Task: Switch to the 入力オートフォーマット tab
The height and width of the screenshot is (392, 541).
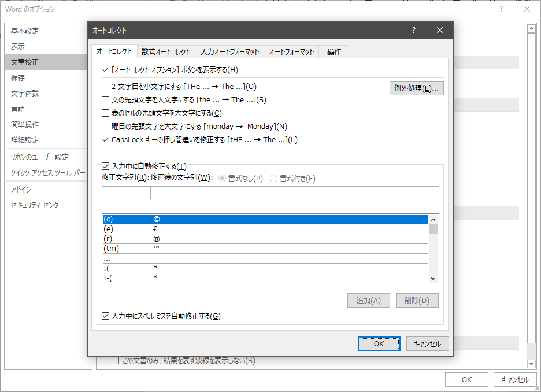Action: click(x=230, y=52)
